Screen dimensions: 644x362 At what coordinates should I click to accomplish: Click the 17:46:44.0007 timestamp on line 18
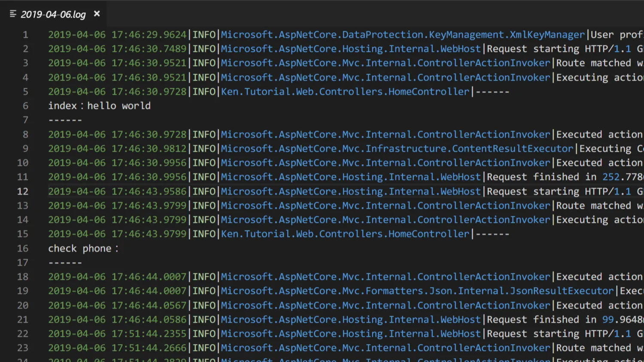point(149,277)
